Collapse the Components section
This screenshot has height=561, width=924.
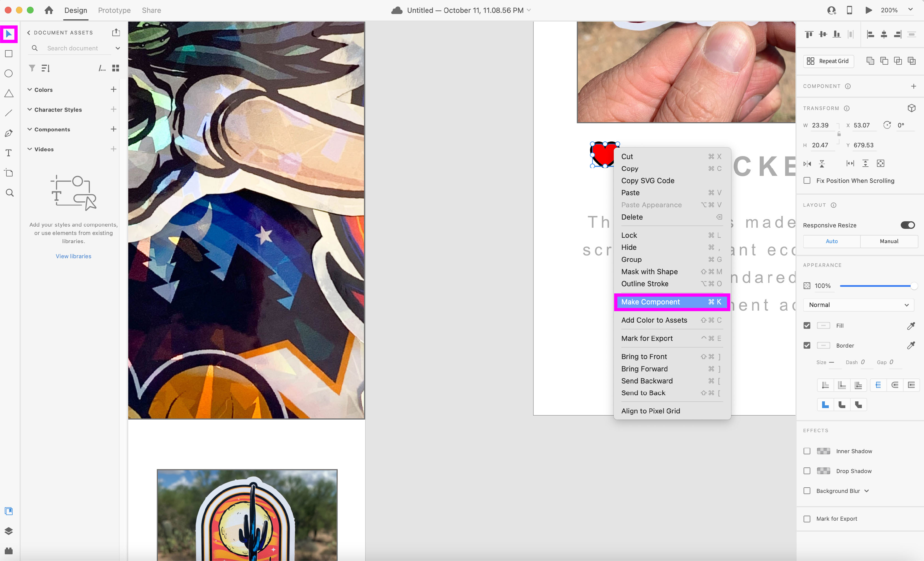(x=30, y=129)
